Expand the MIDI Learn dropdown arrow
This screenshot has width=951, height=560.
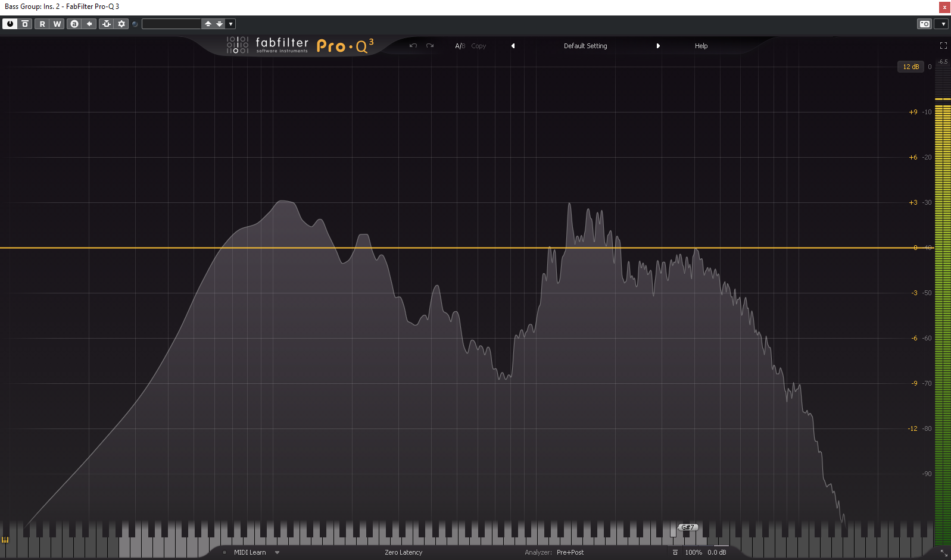coord(277,552)
